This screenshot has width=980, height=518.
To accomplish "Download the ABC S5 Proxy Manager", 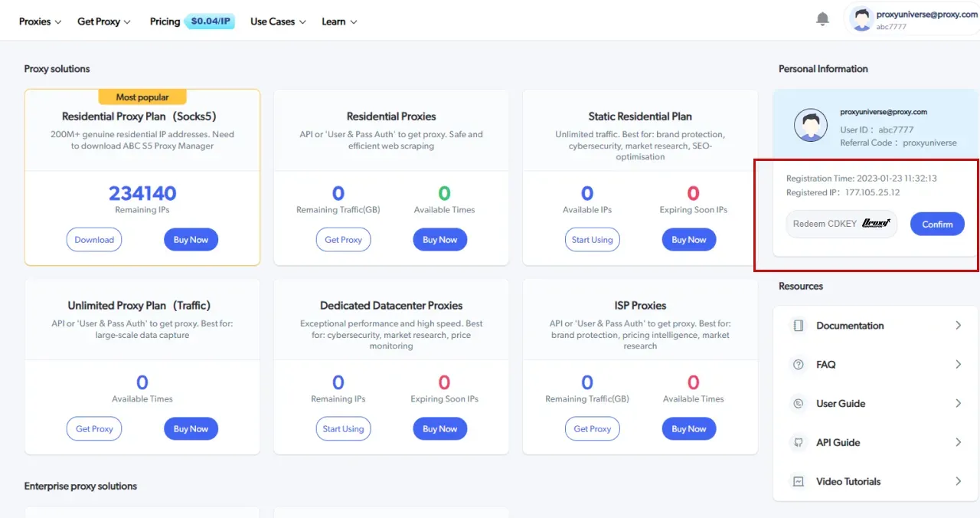I will [94, 240].
